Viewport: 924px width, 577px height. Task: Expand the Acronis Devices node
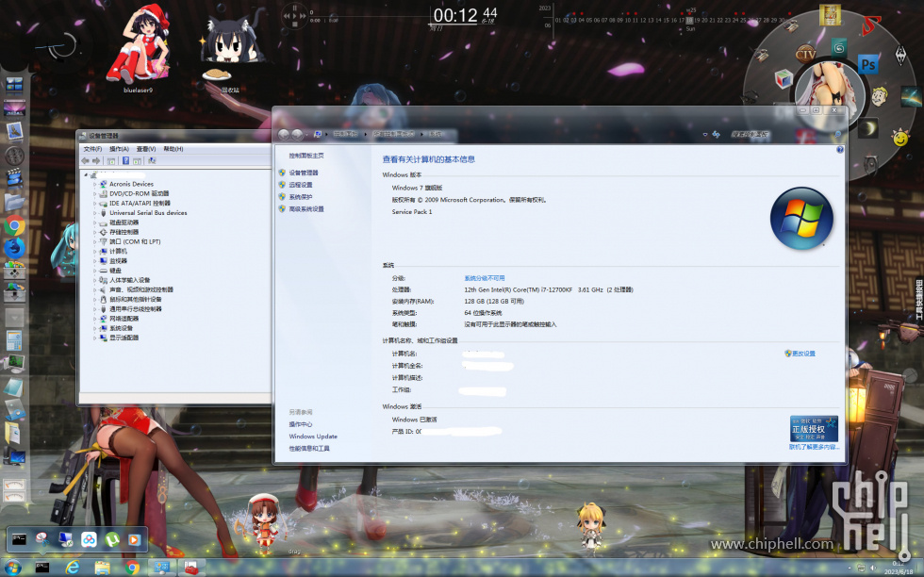point(94,184)
